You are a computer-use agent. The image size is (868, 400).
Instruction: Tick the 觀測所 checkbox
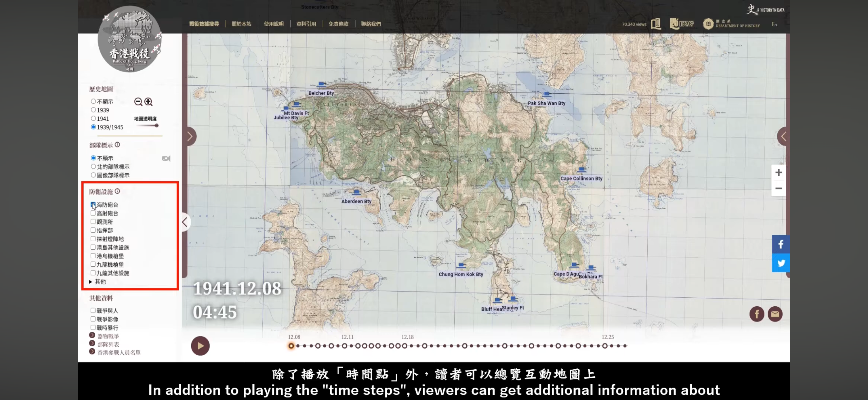pos(93,221)
